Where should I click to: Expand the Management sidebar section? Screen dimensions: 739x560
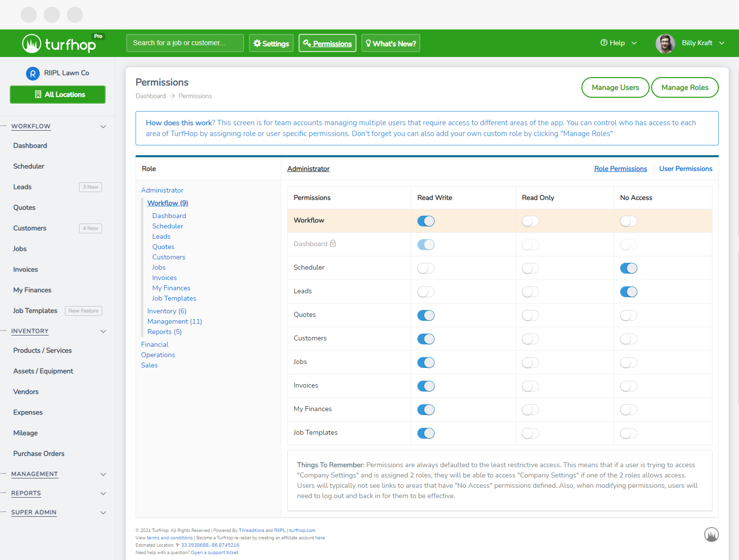103,474
